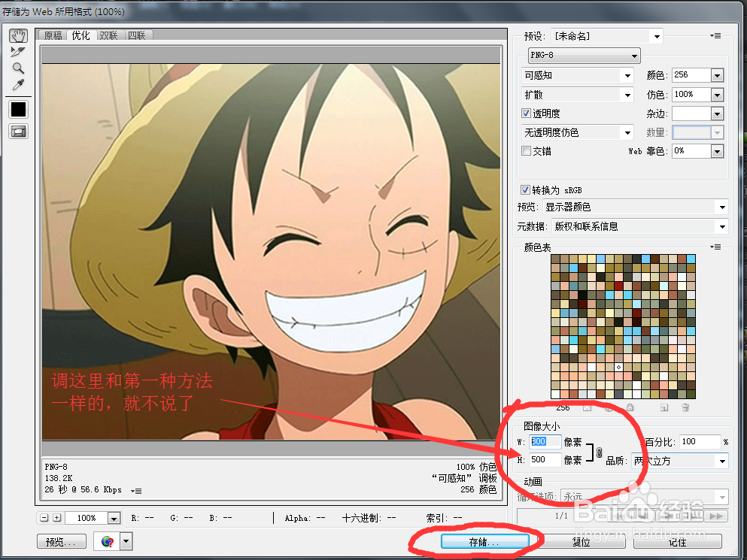Click the 预览... button
This screenshot has width=747, height=560.
click(62, 541)
